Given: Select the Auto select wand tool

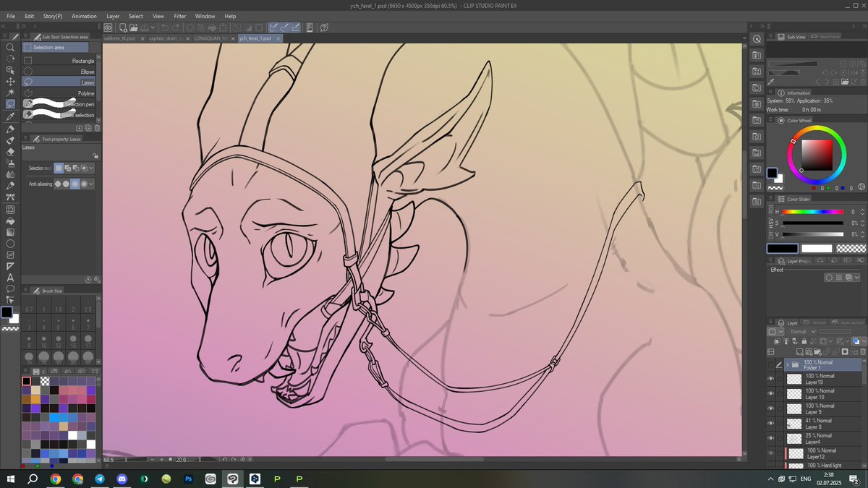Looking at the screenshot, I should (10, 93).
